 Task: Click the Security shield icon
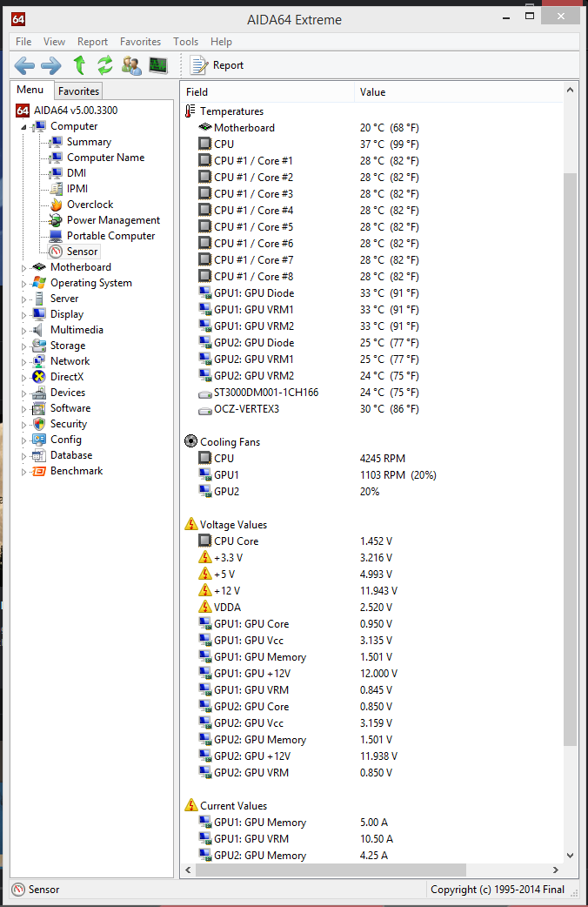39,424
